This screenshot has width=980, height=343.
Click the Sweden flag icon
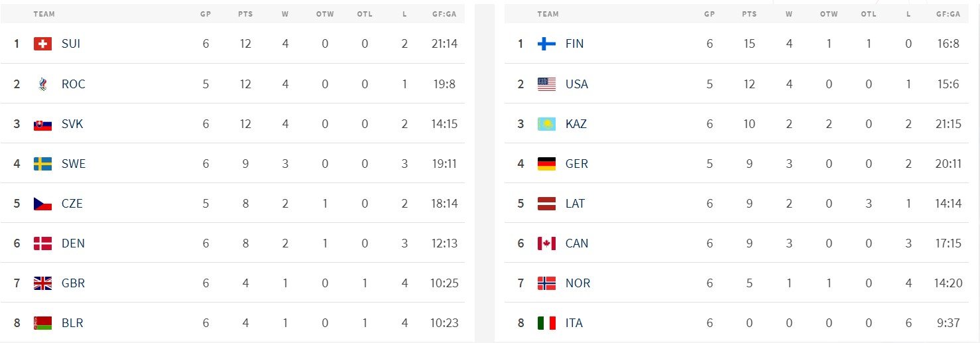(42, 164)
